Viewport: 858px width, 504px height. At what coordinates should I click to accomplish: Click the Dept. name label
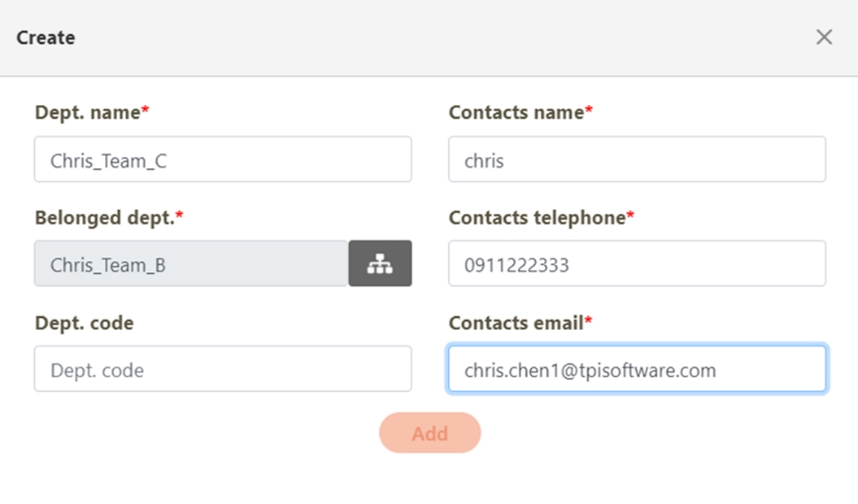tap(87, 113)
